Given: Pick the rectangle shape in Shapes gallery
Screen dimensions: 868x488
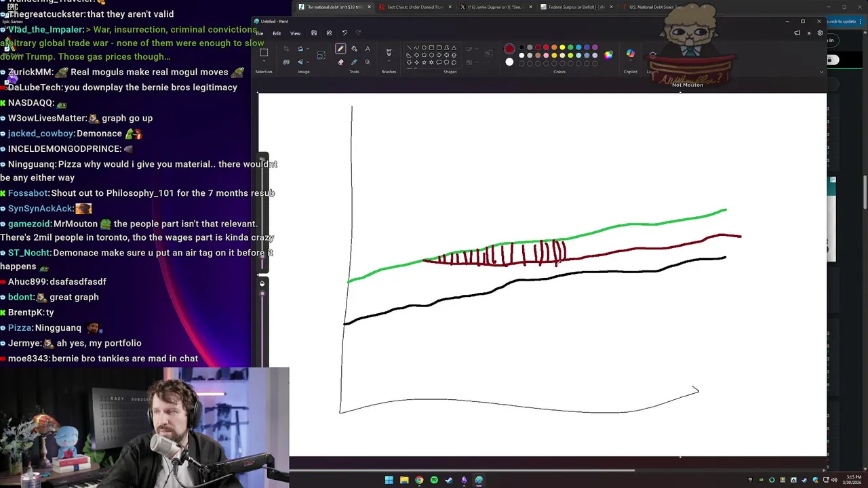Looking at the screenshot, I should pos(431,48).
